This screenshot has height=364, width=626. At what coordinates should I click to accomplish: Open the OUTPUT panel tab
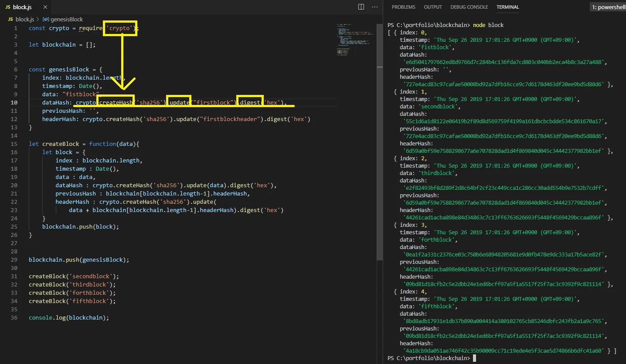[x=432, y=7]
